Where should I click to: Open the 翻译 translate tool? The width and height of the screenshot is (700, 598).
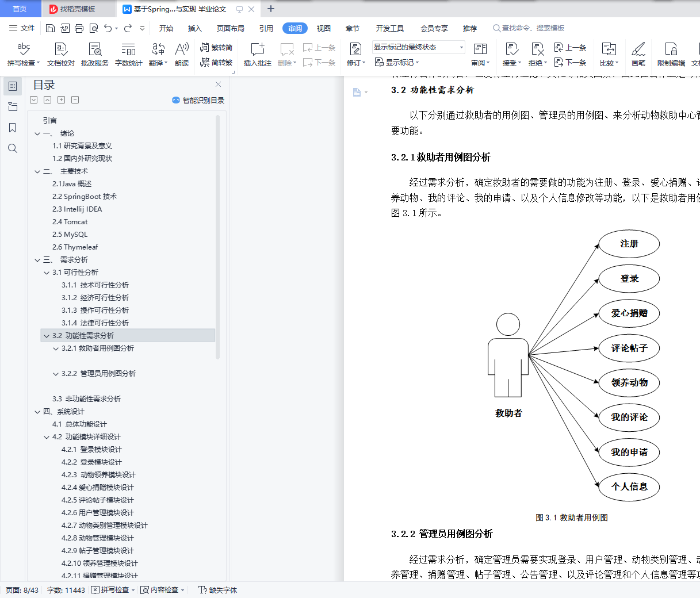158,55
